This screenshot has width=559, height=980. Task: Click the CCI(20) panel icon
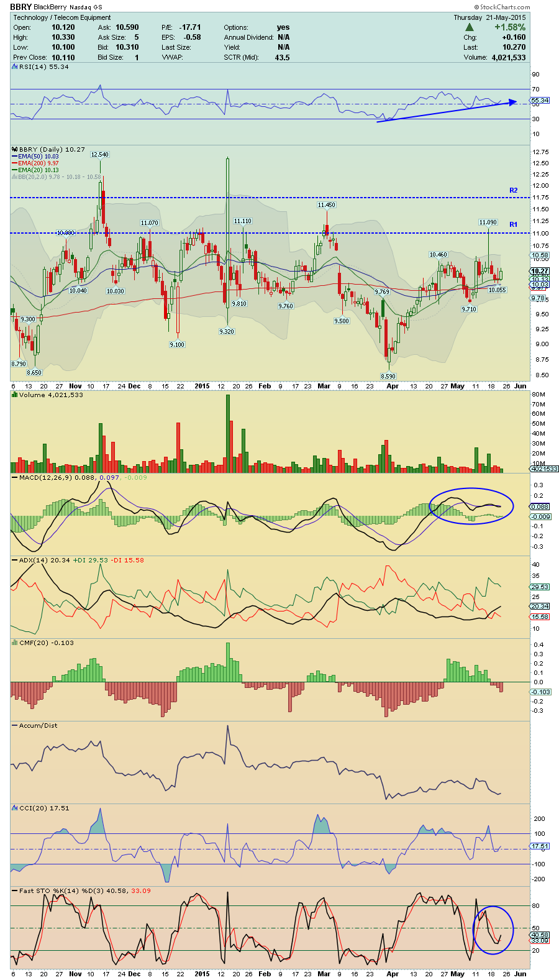pos(15,808)
